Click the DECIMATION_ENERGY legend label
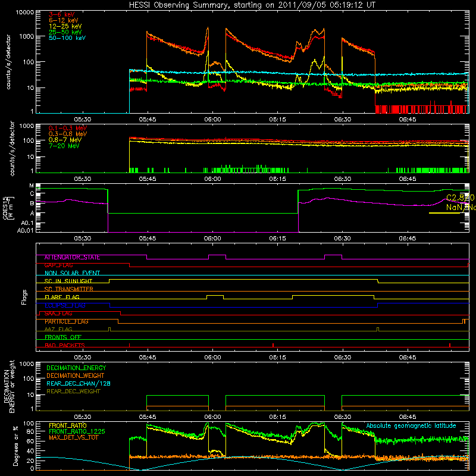The height and width of the screenshot is (476, 476). click(76, 368)
